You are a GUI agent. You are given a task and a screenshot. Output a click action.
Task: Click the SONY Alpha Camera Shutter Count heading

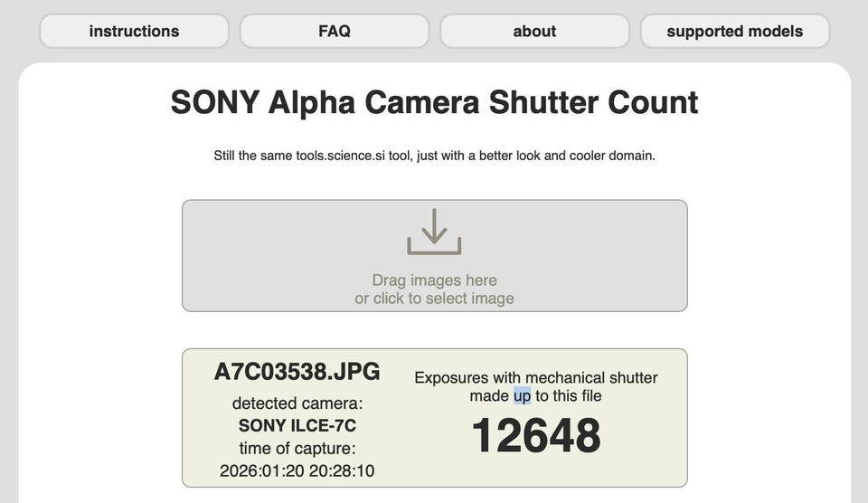pyautogui.click(x=434, y=102)
